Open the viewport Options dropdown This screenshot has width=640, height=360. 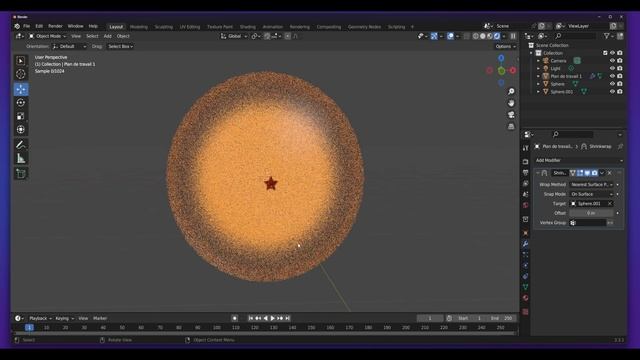click(505, 47)
